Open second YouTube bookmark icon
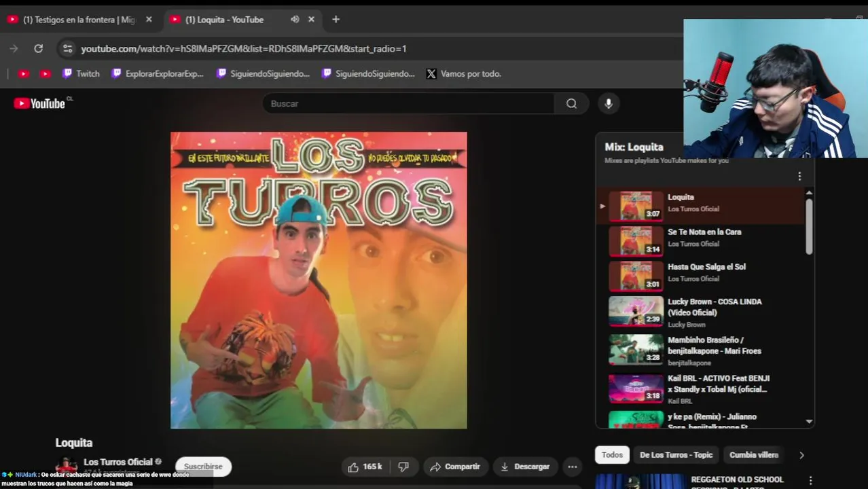Screen dimensions: 868x489 point(46,73)
